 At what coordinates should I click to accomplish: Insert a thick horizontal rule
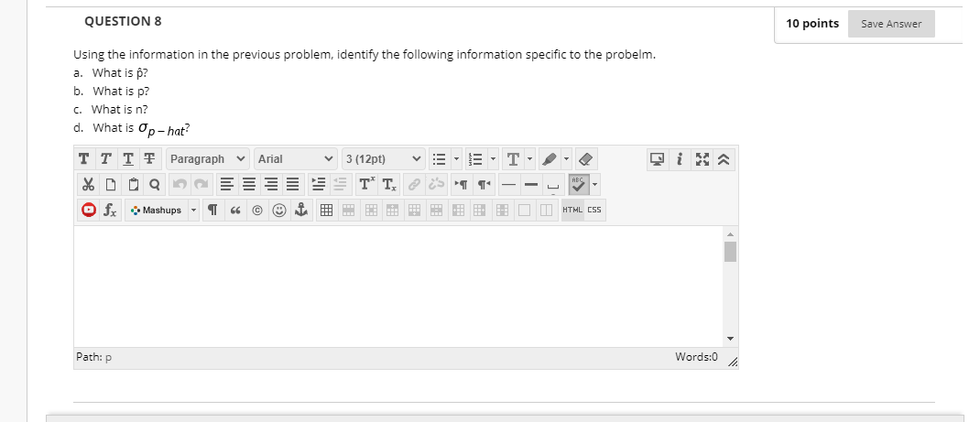point(531,185)
